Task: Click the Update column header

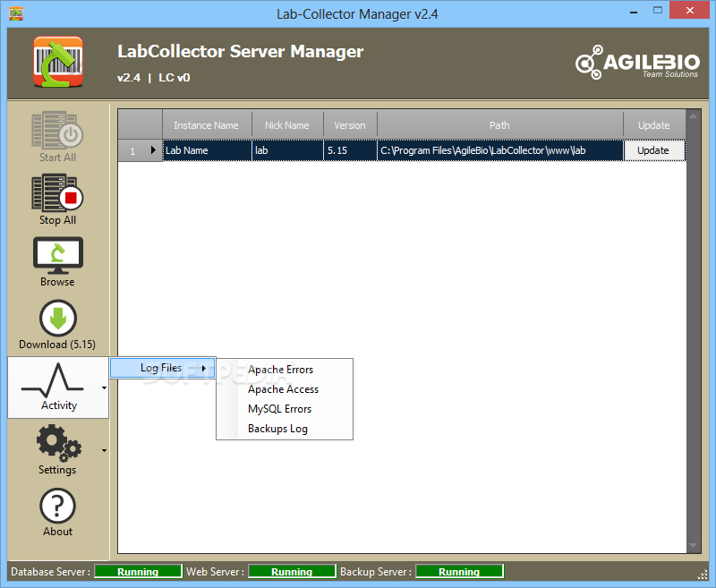Action: (x=654, y=125)
